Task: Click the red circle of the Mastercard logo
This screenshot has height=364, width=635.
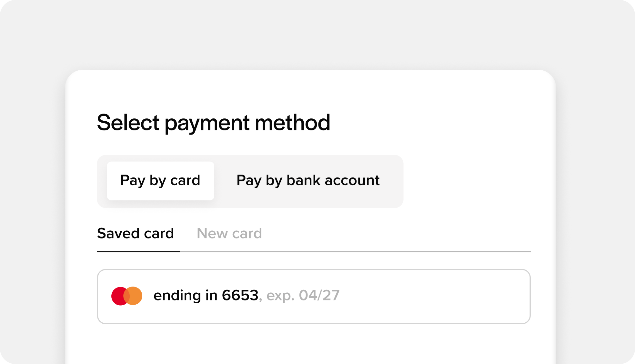Action: pyautogui.click(x=117, y=296)
